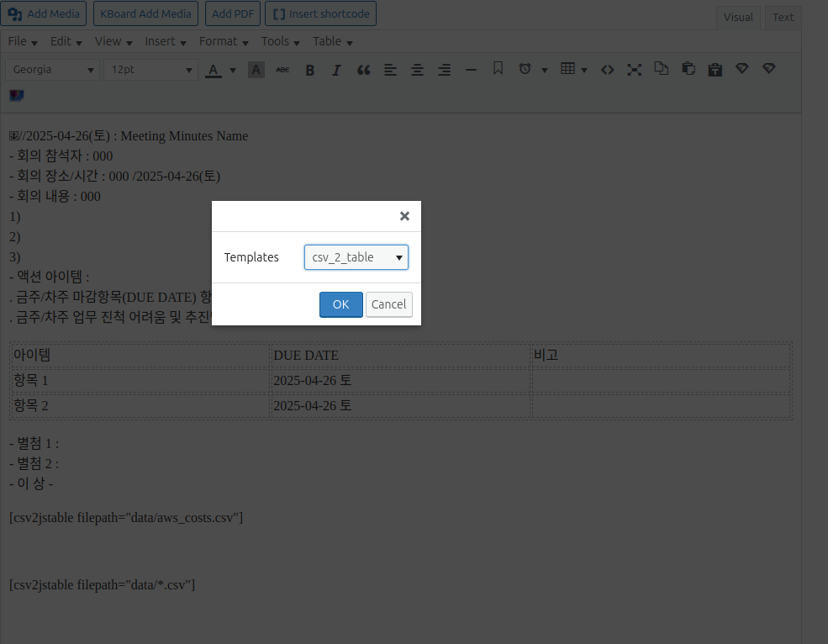Align text center
This screenshot has width=828, height=644.
point(417,70)
